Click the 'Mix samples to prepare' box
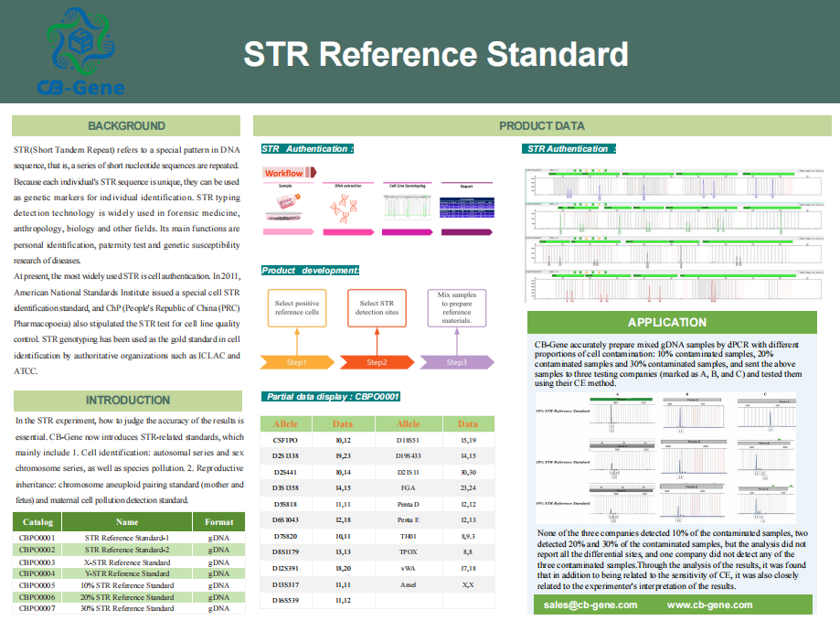The height and width of the screenshot is (631, 840). [457, 308]
